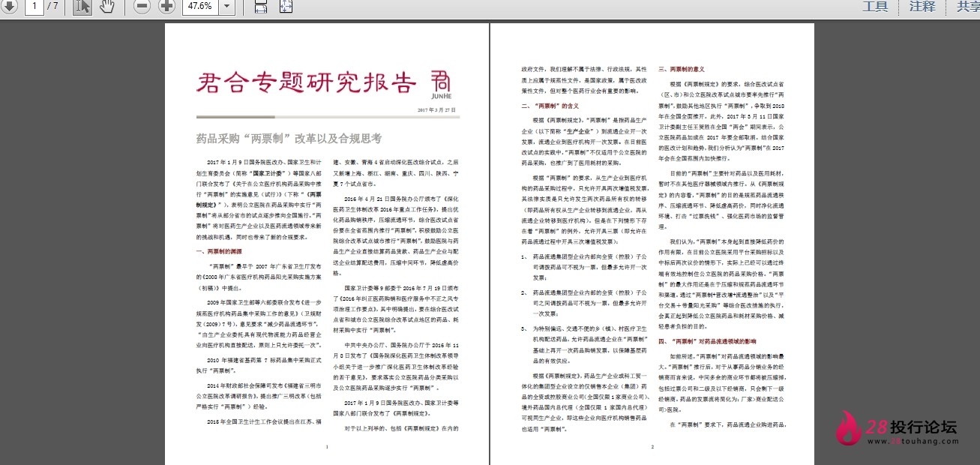Switch to the hand pan tool
Viewport: 980px width, 465px height.
(x=106, y=6)
